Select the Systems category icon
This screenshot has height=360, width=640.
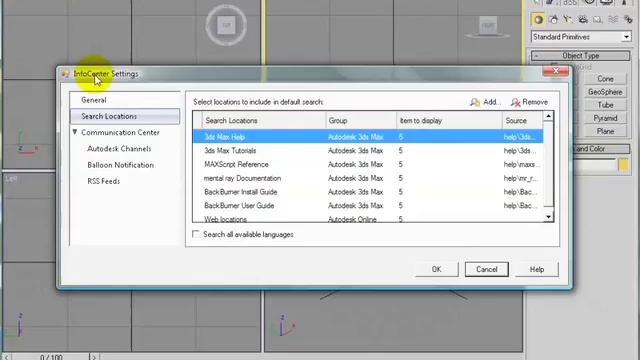[x=627, y=19]
